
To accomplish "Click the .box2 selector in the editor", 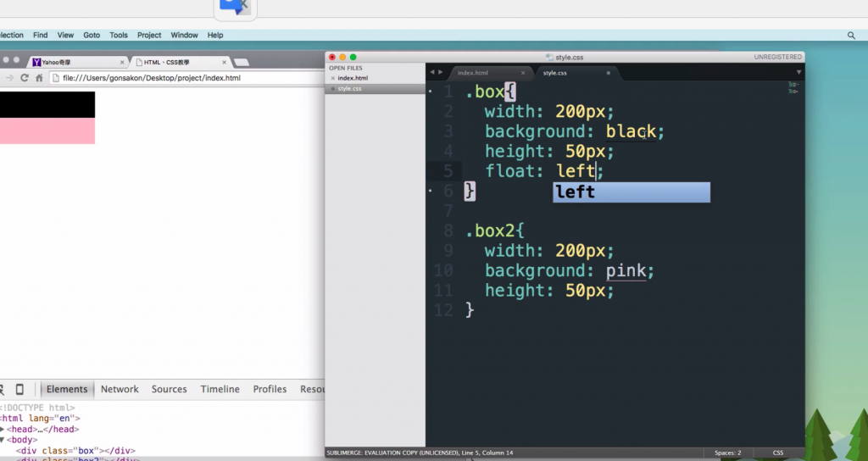I will [x=489, y=230].
